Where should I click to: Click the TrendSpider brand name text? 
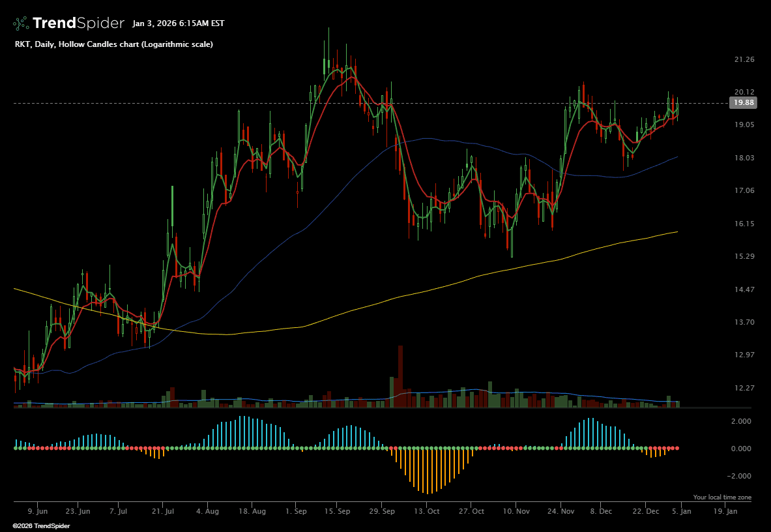click(78, 23)
